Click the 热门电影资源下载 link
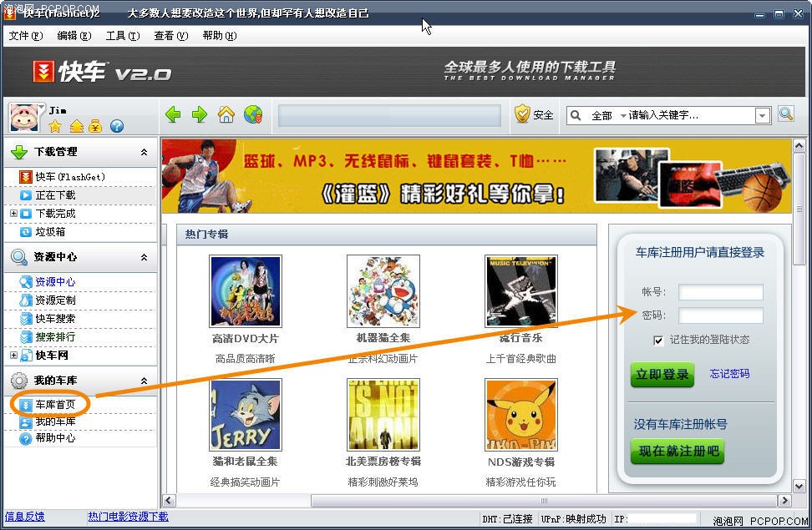812x530 pixels. click(x=128, y=517)
